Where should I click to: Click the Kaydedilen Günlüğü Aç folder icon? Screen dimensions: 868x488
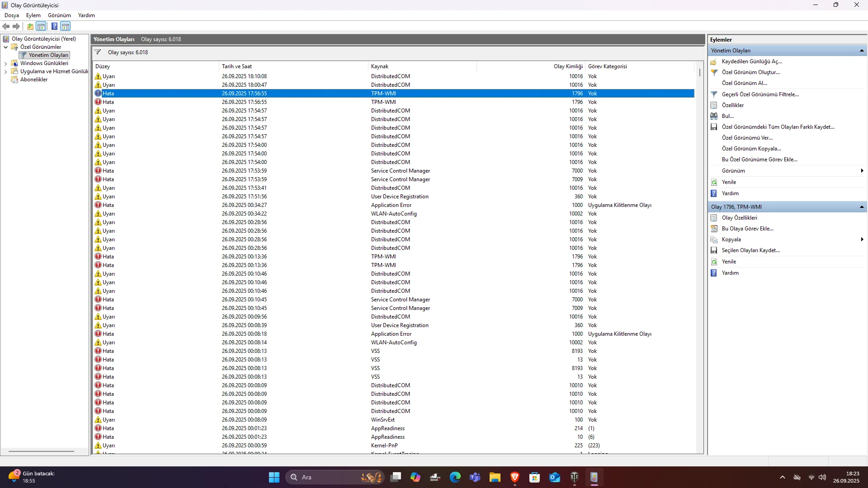click(714, 61)
